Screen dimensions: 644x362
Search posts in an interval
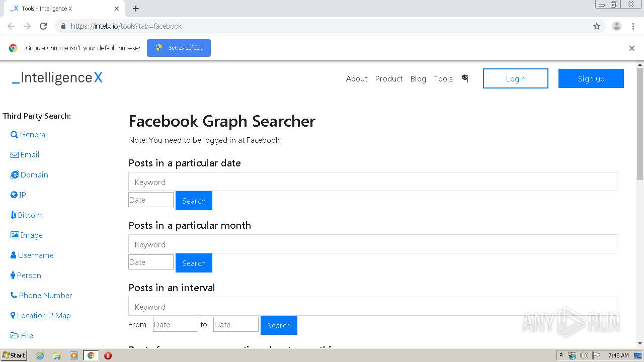click(x=279, y=325)
